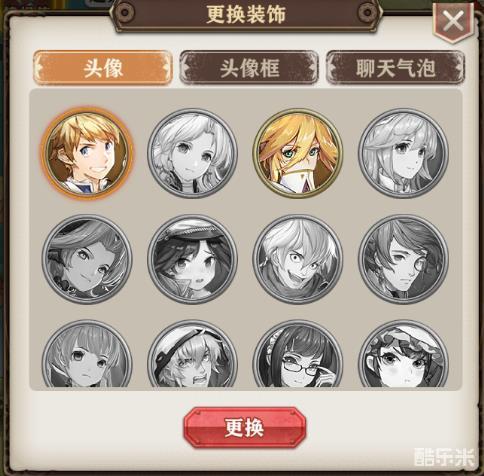Select the bob-haired girl in bottom row
Screen dimensions: 484x476
pyautogui.click(x=87, y=355)
